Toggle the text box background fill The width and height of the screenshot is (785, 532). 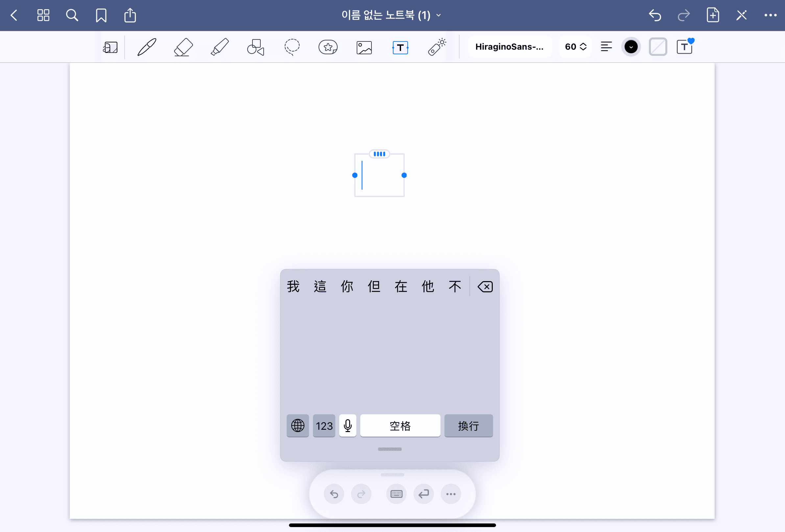click(x=658, y=47)
